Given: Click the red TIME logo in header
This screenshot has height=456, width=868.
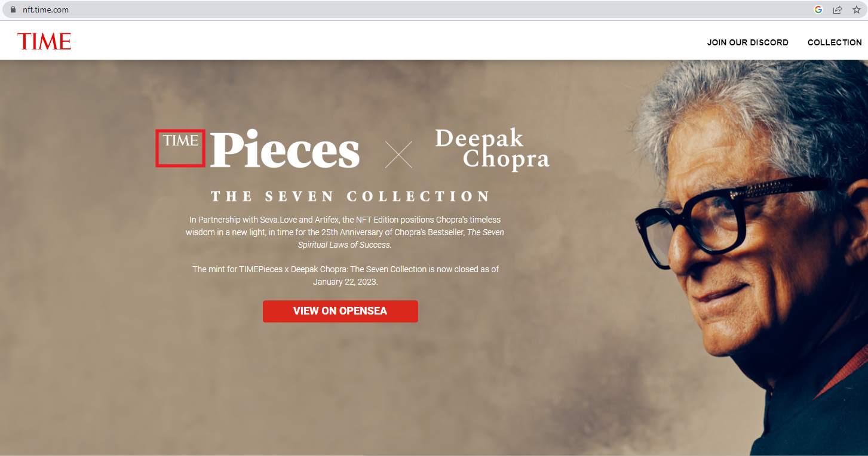Looking at the screenshot, I should (x=44, y=41).
